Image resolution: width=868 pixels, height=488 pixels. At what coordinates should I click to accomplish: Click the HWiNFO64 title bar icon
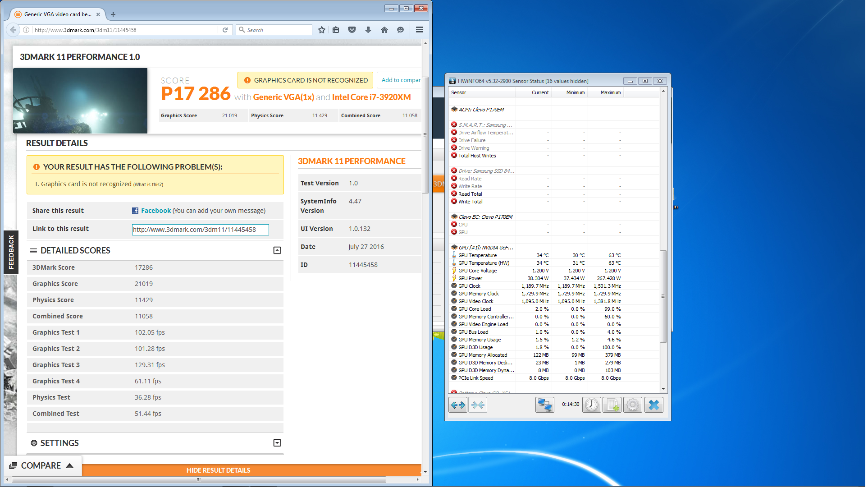click(453, 81)
